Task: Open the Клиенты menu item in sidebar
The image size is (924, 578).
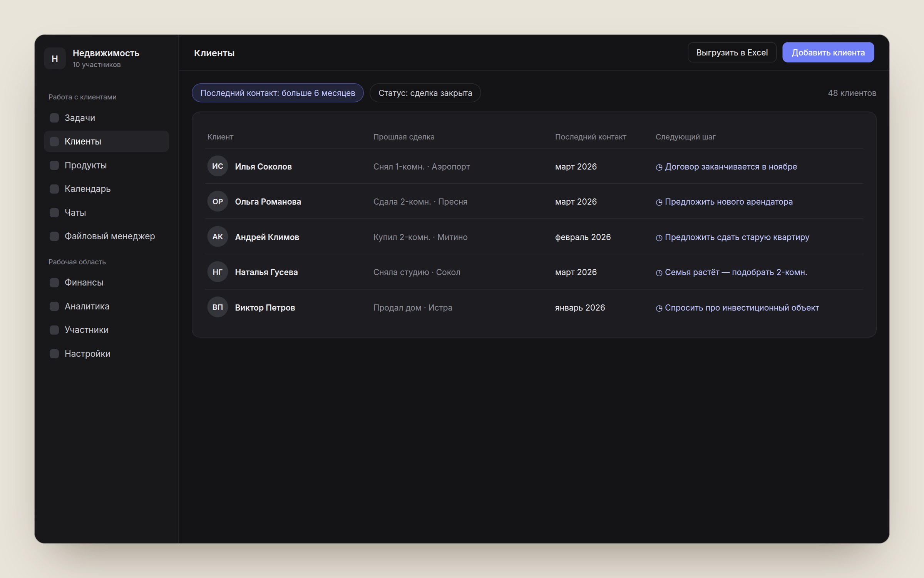Action: point(106,141)
